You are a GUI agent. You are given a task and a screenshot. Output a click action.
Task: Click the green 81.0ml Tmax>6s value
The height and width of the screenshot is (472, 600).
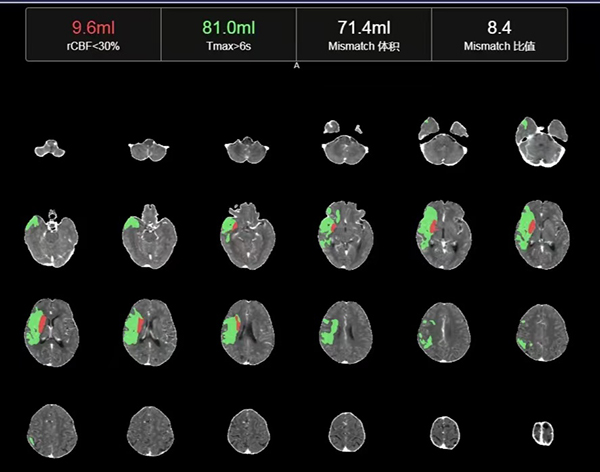tap(229, 27)
